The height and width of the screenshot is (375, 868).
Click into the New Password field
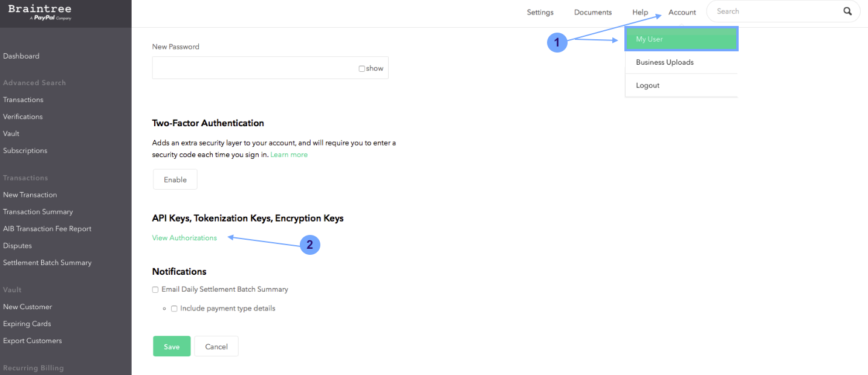coord(254,68)
